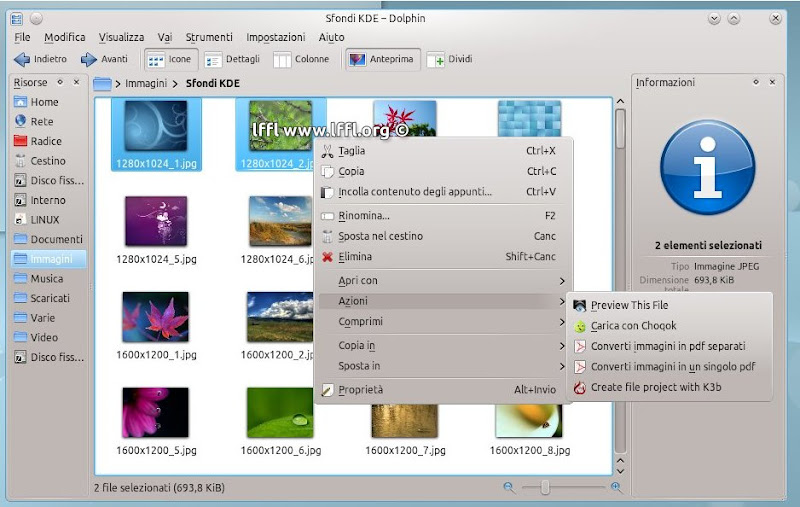Click the icon zoom slider handle
This screenshot has height=507, width=800.
pos(545,487)
